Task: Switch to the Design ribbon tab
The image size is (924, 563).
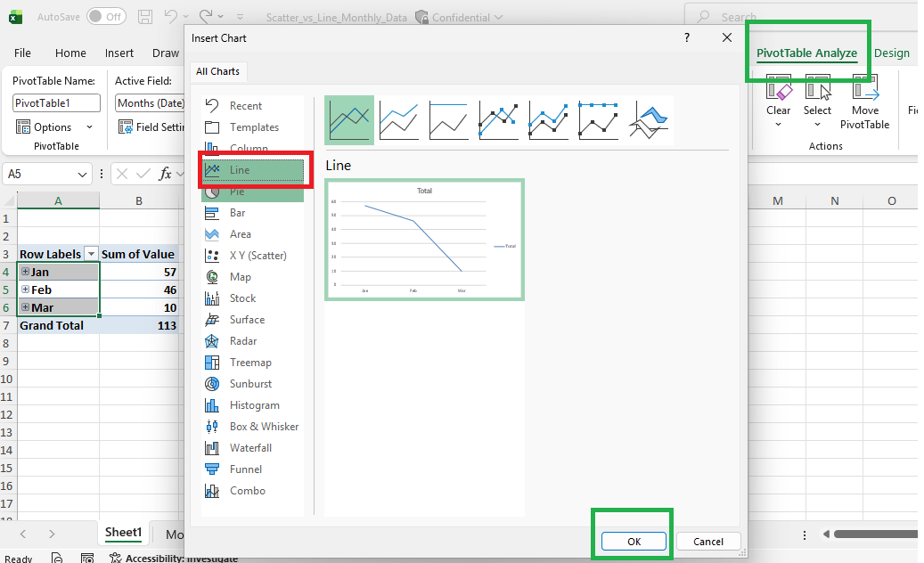Action: pyautogui.click(x=892, y=53)
